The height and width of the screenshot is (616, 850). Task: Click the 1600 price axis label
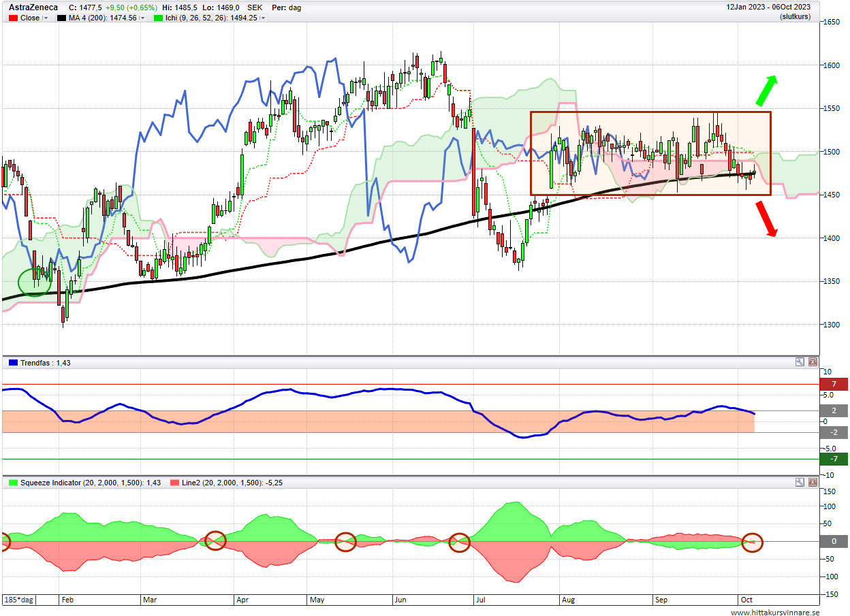point(830,65)
